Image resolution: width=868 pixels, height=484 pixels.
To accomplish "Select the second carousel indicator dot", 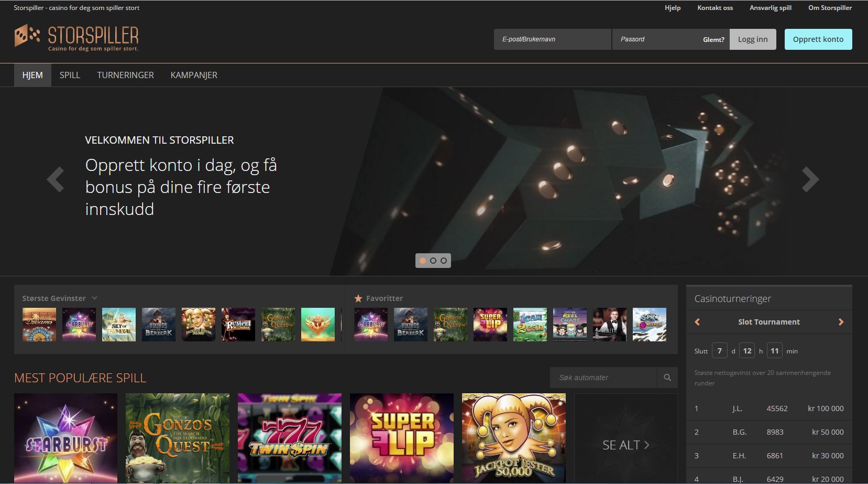I will 433,261.
